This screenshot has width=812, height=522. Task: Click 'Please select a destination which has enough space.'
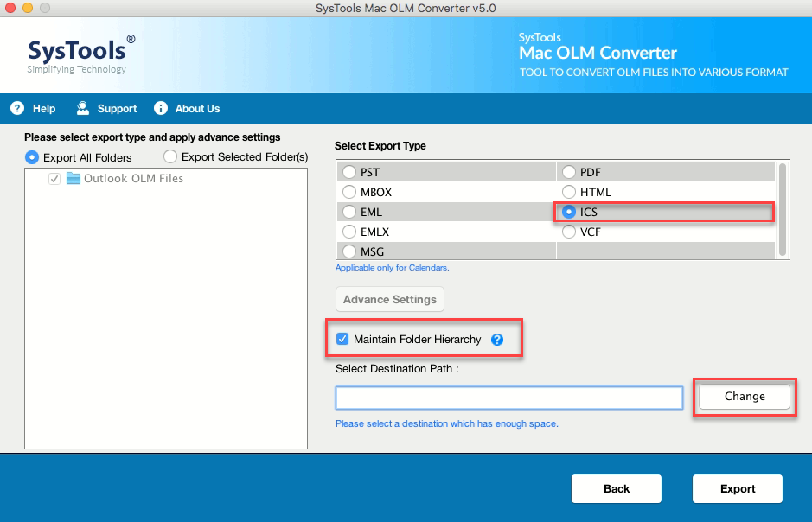click(447, 423)
